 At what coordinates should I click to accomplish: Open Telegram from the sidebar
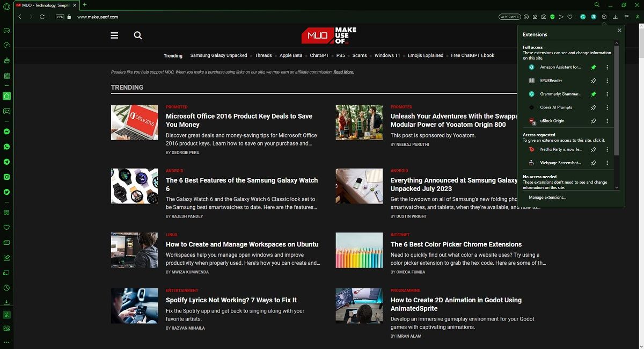pos(6,162)
